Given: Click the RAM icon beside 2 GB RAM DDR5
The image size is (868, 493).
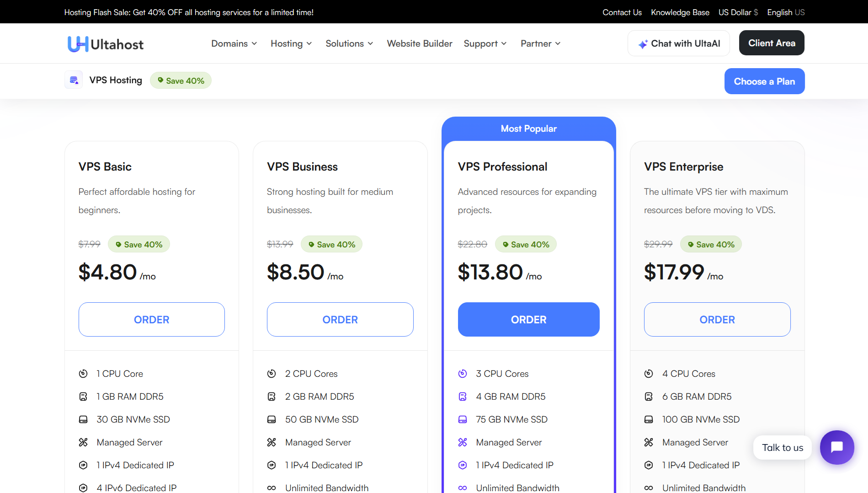Looking at the screenshot, I should [x=272, y=397].
